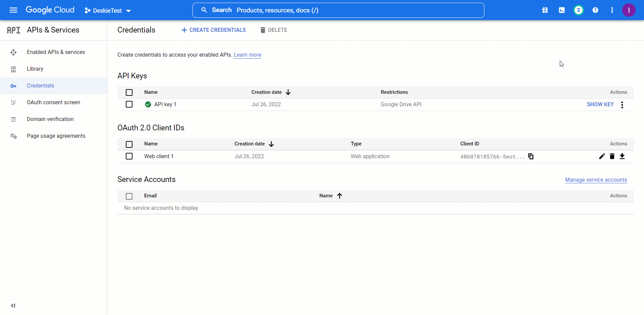644x315 pixels.
Task: Click SHOW KEY for API key 1
Action: coord(600,104)
